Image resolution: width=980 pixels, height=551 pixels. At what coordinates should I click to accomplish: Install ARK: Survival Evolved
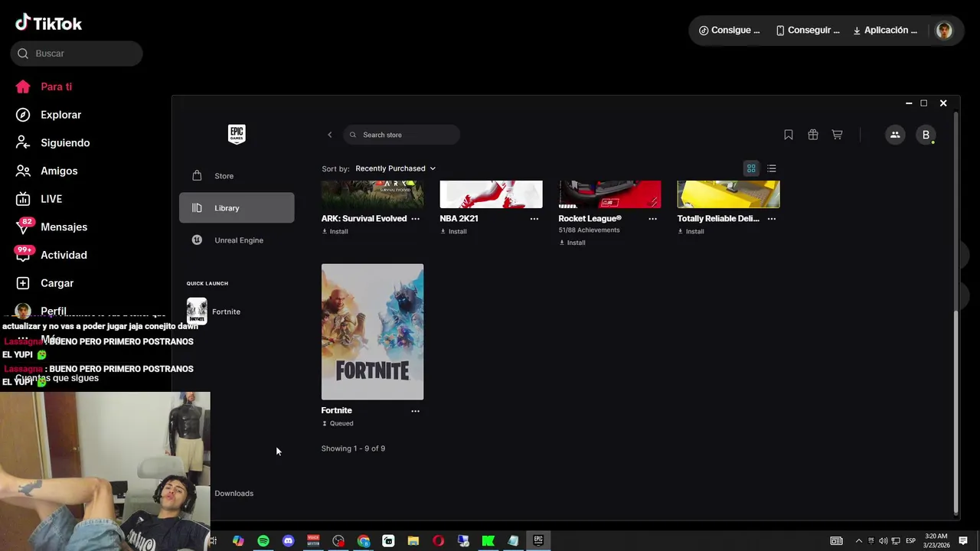point(335,232)
